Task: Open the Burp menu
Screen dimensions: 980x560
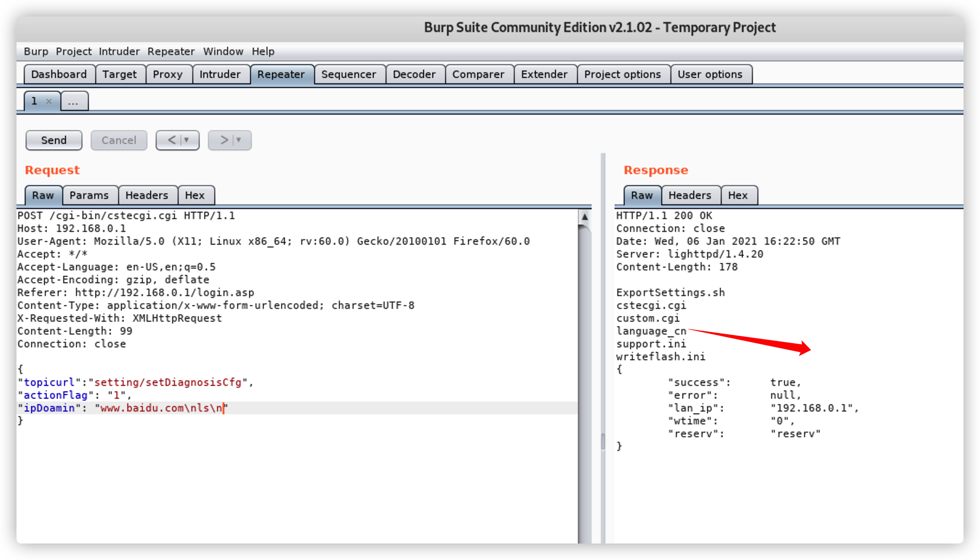Action: click(x=36, y=51)
